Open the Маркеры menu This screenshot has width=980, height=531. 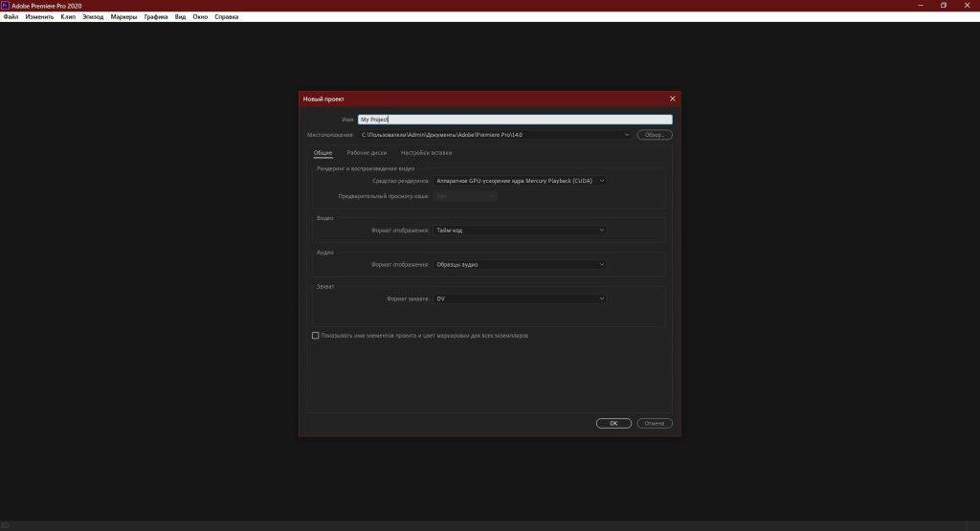(x=123, y=17)
